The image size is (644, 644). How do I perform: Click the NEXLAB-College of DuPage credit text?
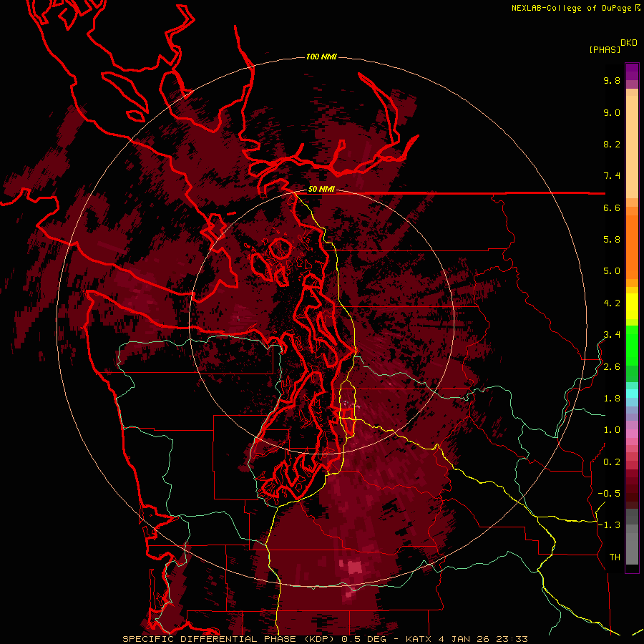point(572,8)
